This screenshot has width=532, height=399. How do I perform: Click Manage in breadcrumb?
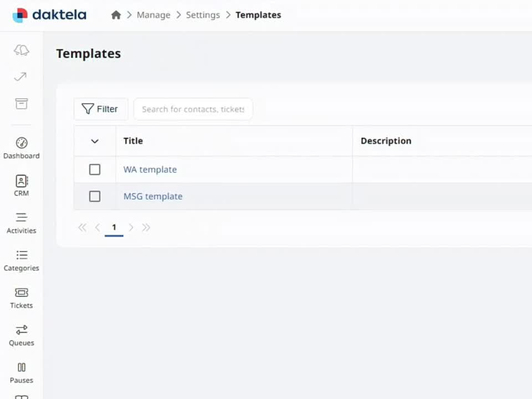[x=154, y=15]
